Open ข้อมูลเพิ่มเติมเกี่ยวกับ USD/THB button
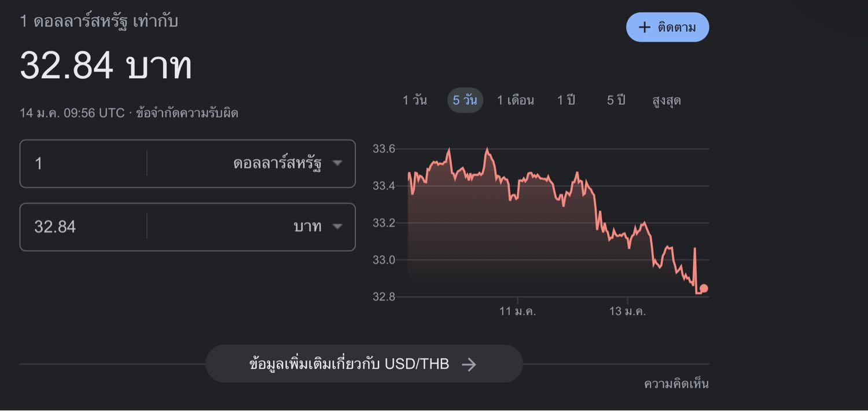Viewport: 868px width, 411px height. coord(363,364)
